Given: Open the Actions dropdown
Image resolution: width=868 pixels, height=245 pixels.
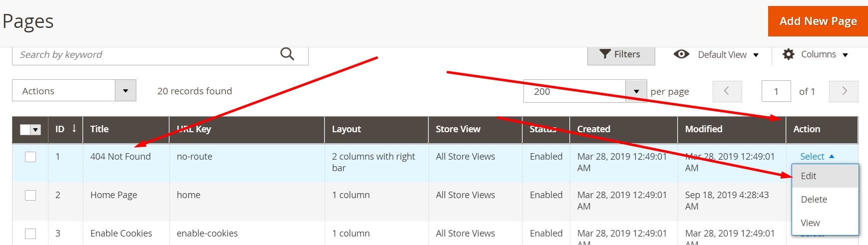Looking at the screenshot, I should click(x=74, y=91).
